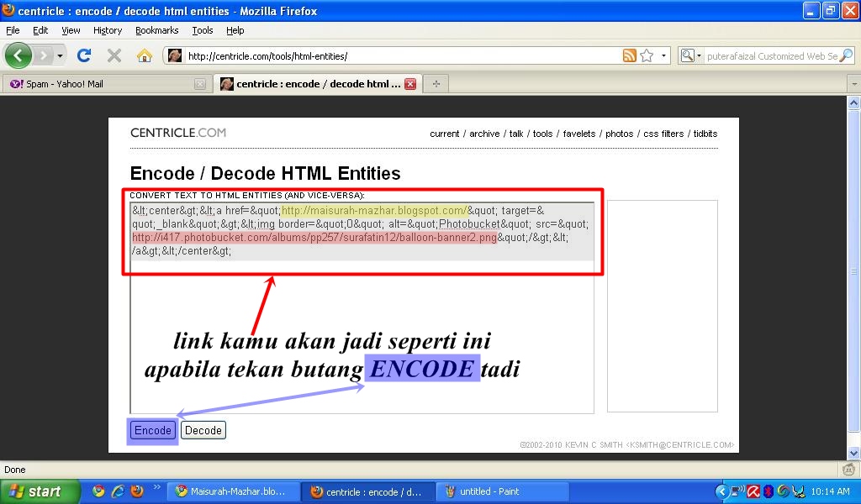Focus the URL address field

coord(404,56)
